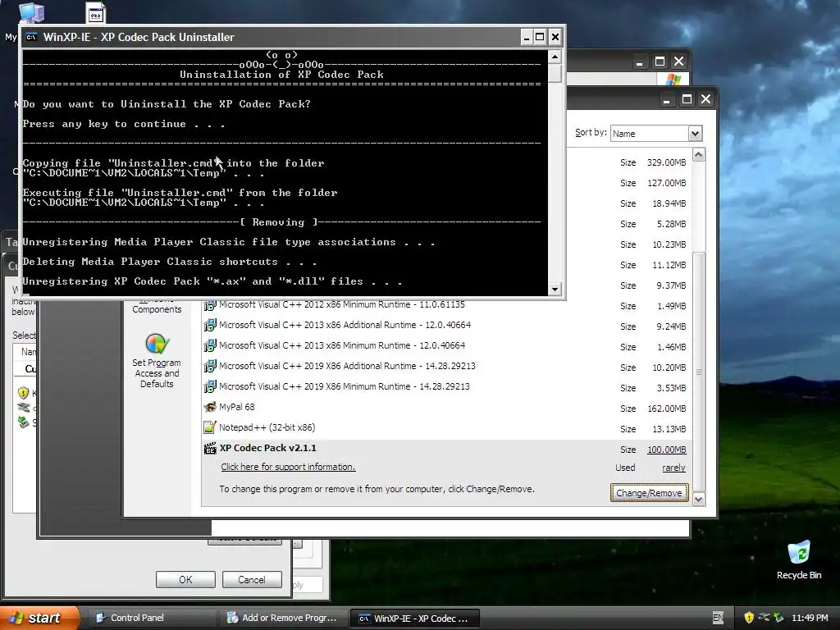Select Visual C++ 2013 x86 Additional Runtime icon

click(x=210, y=325)
